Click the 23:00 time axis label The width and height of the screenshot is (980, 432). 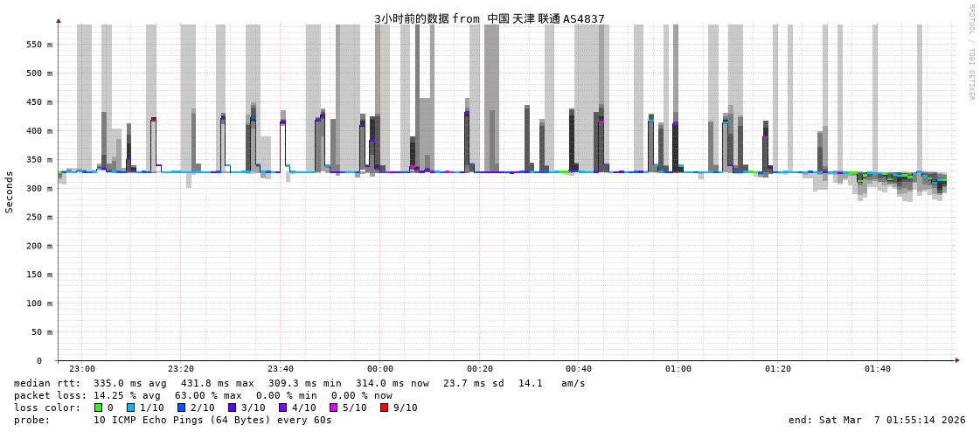pyautogui.click(x=81, y=369)
